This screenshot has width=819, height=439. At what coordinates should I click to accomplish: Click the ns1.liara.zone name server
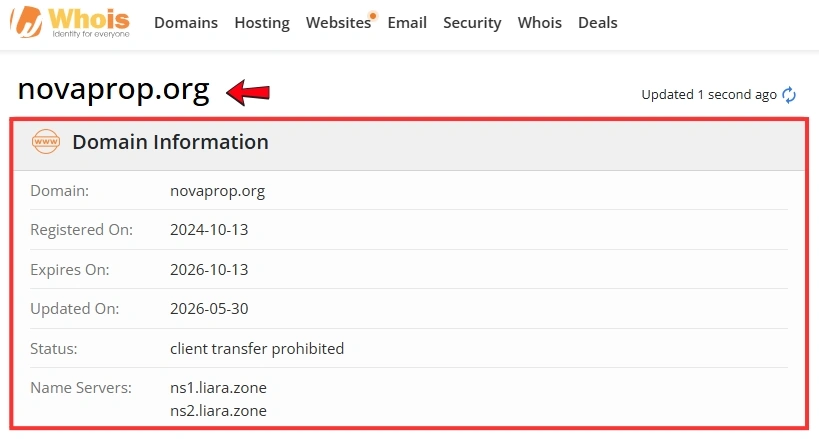(x=218, y=387)
